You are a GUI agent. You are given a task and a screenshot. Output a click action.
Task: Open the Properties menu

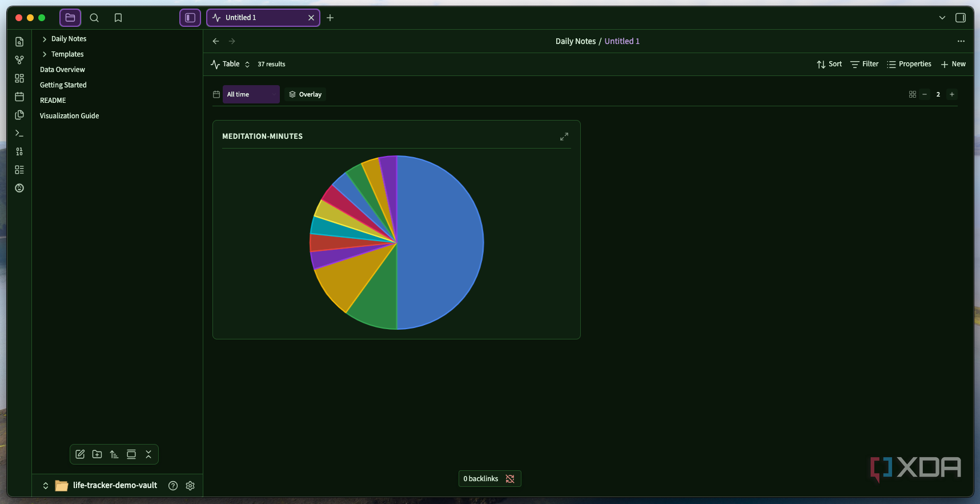[909, 64]
